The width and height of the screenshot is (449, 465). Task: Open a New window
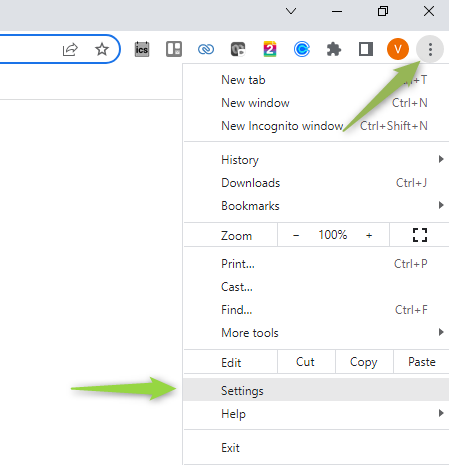coord(316,103)
